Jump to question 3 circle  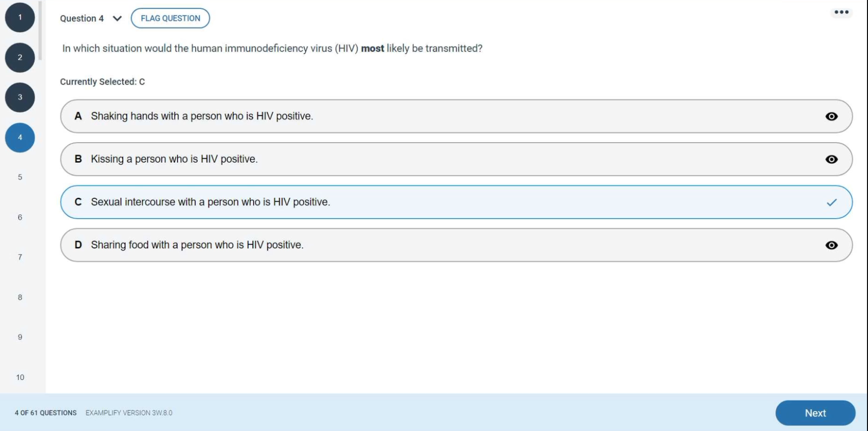(20, 97)
